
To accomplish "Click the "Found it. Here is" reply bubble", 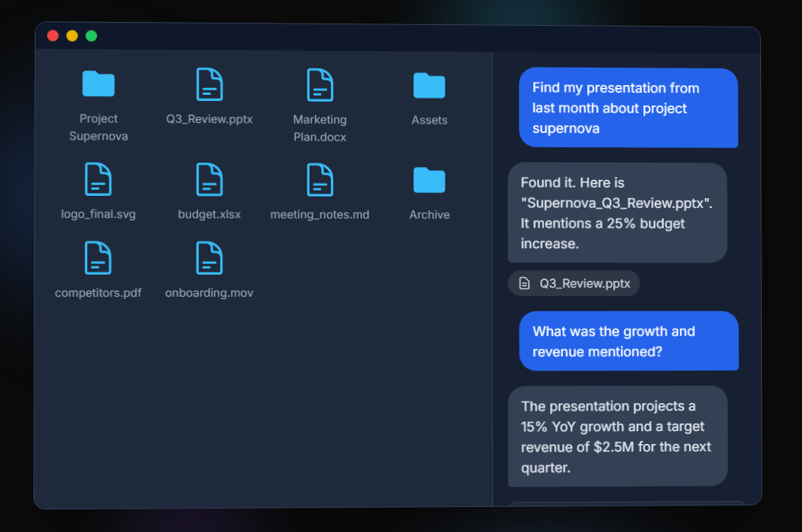I will pos(618,212).
